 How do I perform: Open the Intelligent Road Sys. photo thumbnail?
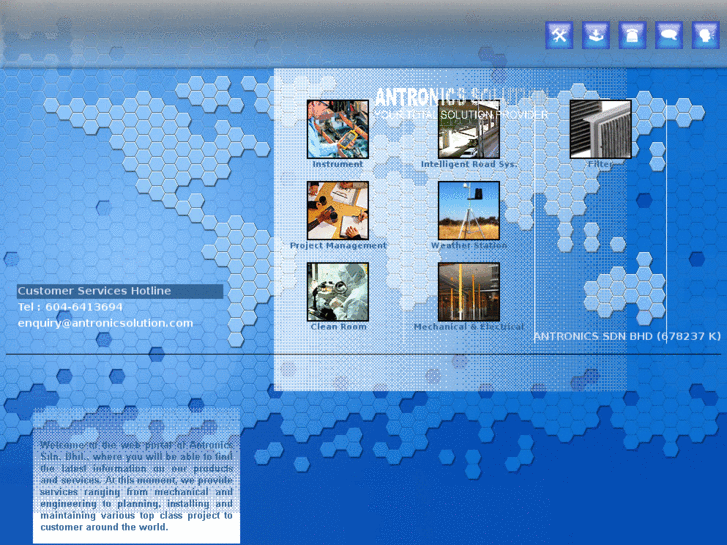click(469, 129)
